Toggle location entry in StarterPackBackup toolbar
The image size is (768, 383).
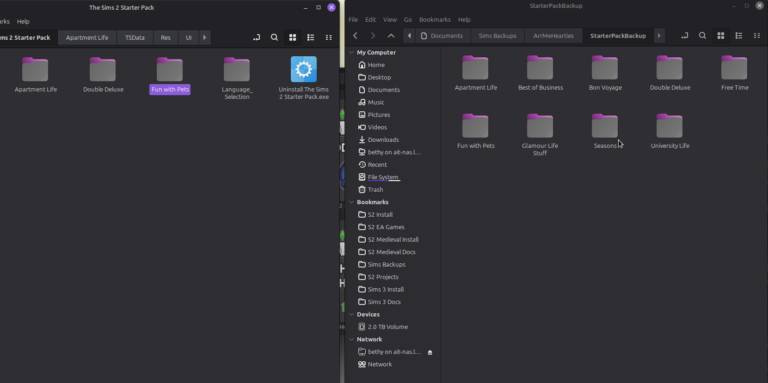[x=684, y=36]
